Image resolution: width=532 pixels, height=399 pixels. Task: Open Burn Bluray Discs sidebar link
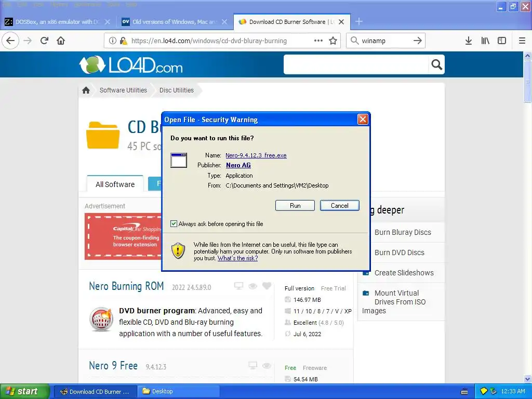pos(403,232)
